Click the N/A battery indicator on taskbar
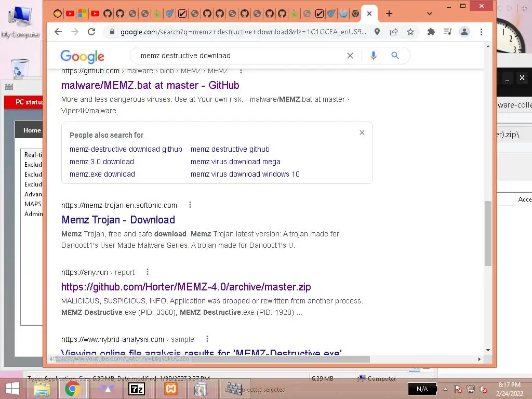 tap(422, 389)
